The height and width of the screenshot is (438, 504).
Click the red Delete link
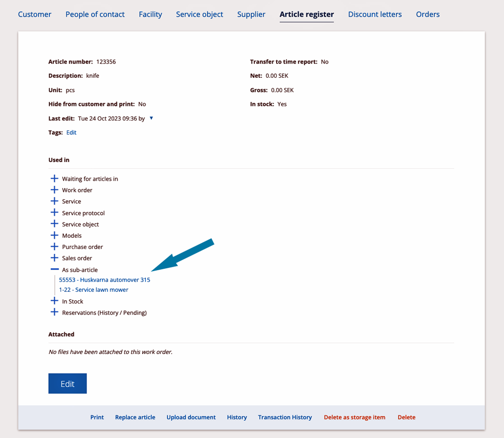[x=407, y=417]
